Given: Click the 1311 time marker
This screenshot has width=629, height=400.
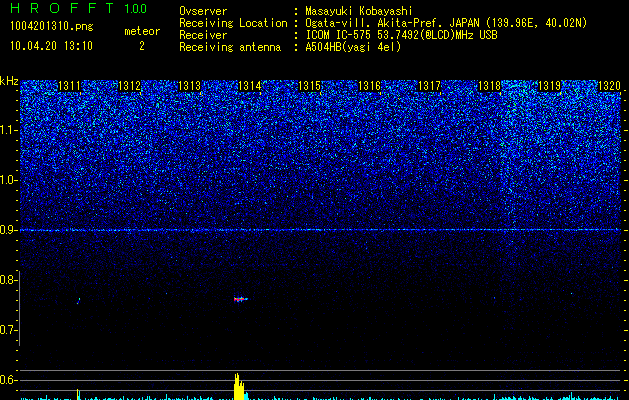Looking at the screenshot, I should [69, 86].
